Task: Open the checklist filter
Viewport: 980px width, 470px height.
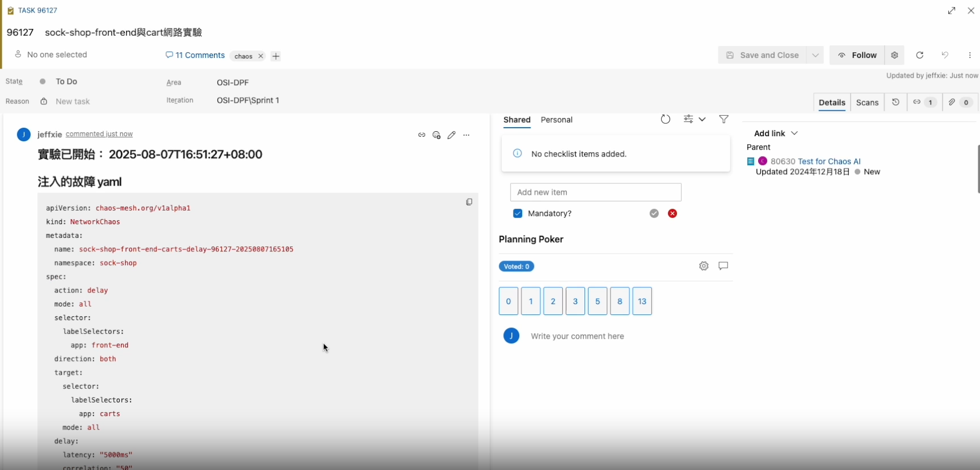Action: pos(724,119)
